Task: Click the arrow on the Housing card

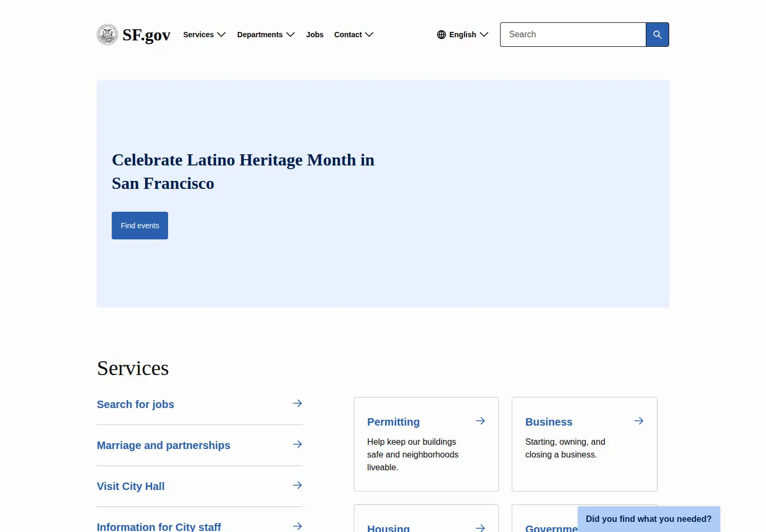Action: point(480,528)
